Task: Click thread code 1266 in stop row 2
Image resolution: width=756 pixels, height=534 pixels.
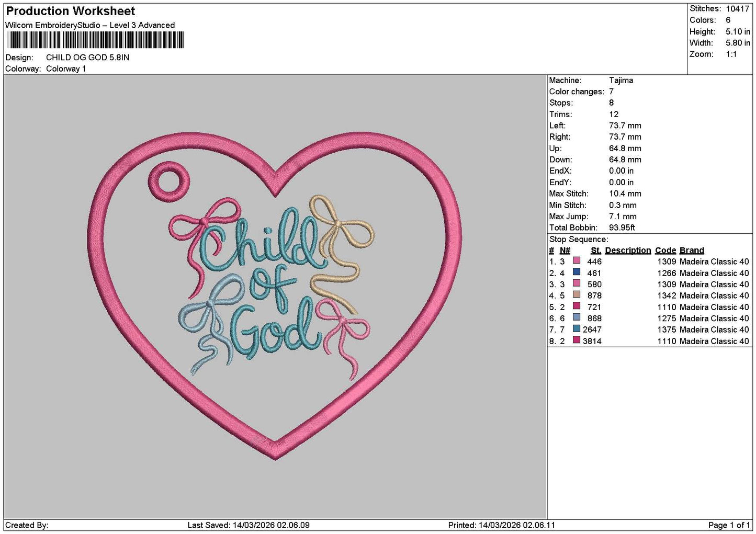Action: click(x=667, y=273)
